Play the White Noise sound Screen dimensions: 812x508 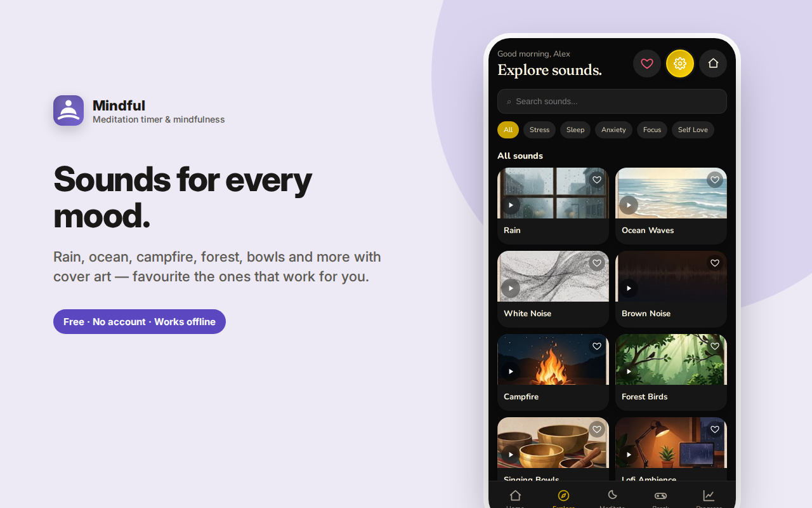[511, 288]
